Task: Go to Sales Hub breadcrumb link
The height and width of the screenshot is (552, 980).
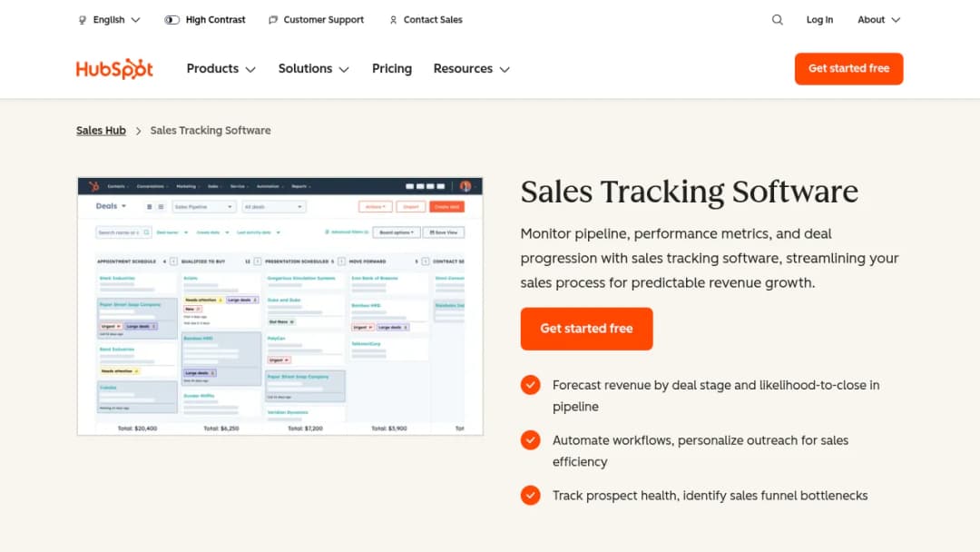Action: pos(101,131)
